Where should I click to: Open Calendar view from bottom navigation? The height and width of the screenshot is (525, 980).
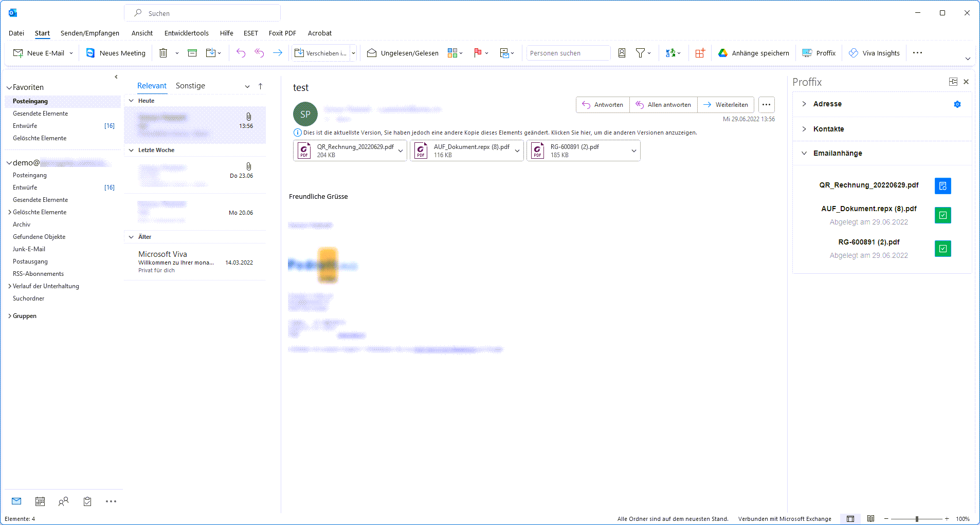pyautogui.click(x=40, y=501)
